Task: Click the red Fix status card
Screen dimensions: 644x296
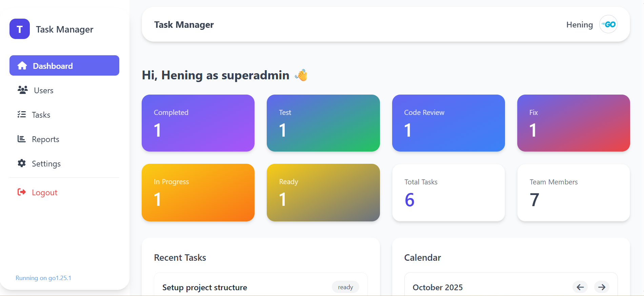Action: click(x=573, y=123)
